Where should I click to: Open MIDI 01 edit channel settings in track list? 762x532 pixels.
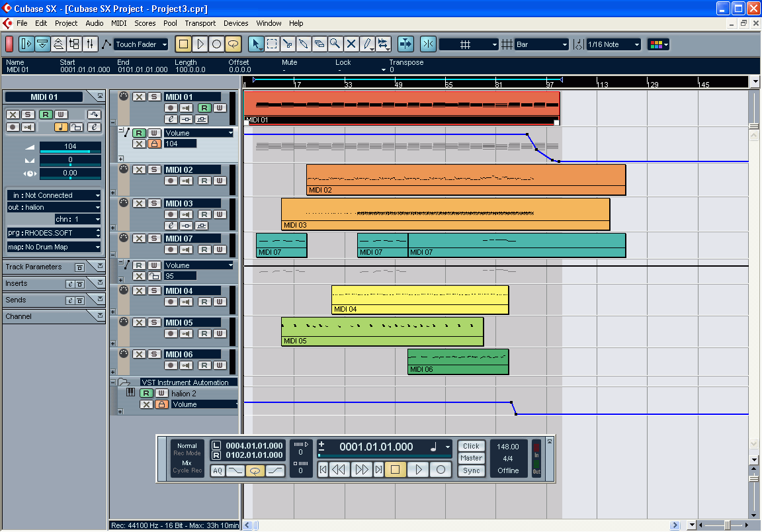[x=171, y=119]
